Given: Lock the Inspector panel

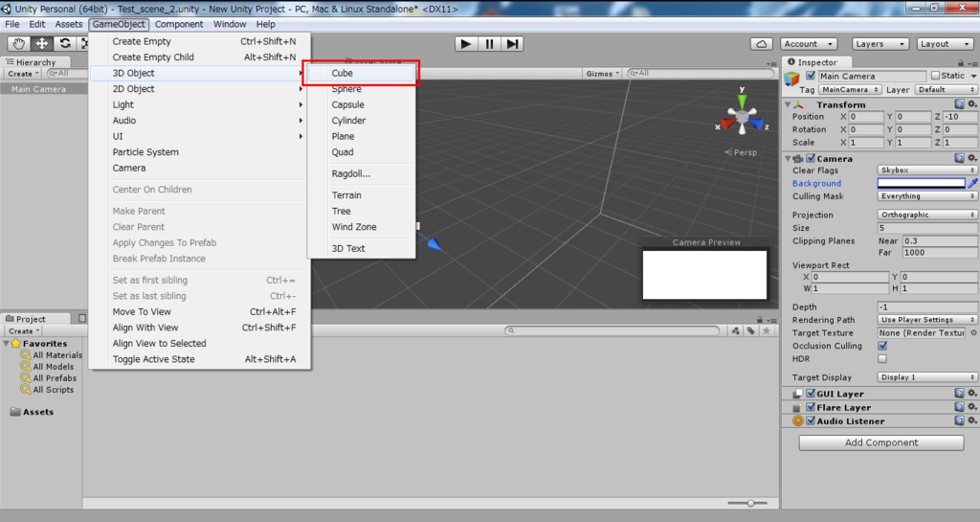Looking at the screenshot, I should [961, 62].
